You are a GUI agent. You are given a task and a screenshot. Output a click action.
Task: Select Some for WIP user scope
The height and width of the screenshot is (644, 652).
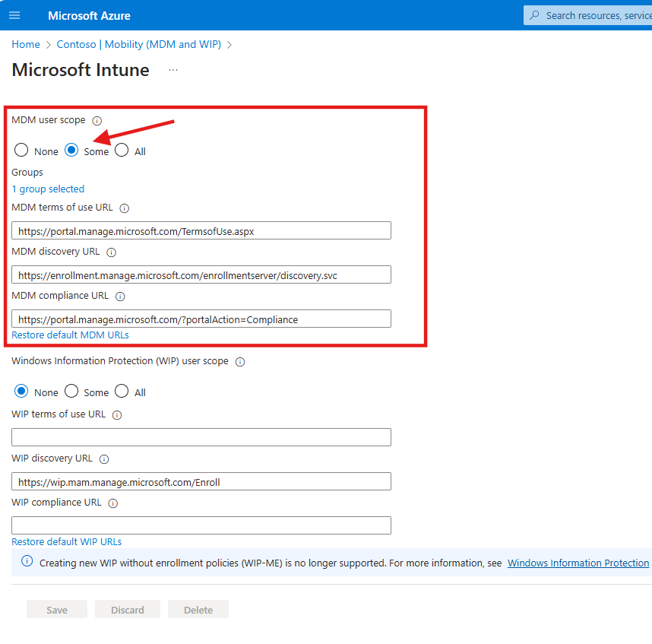pyautogui.click(x=71, y=391)
